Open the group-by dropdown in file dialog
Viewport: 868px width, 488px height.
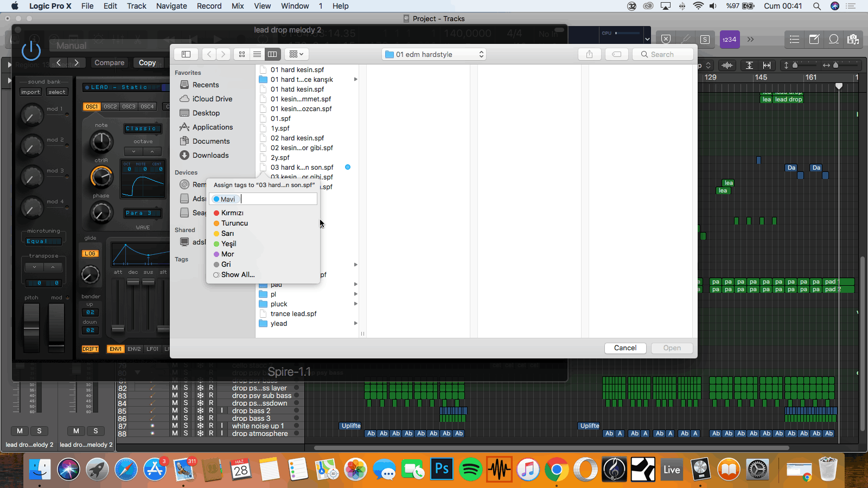pos(296,54)
